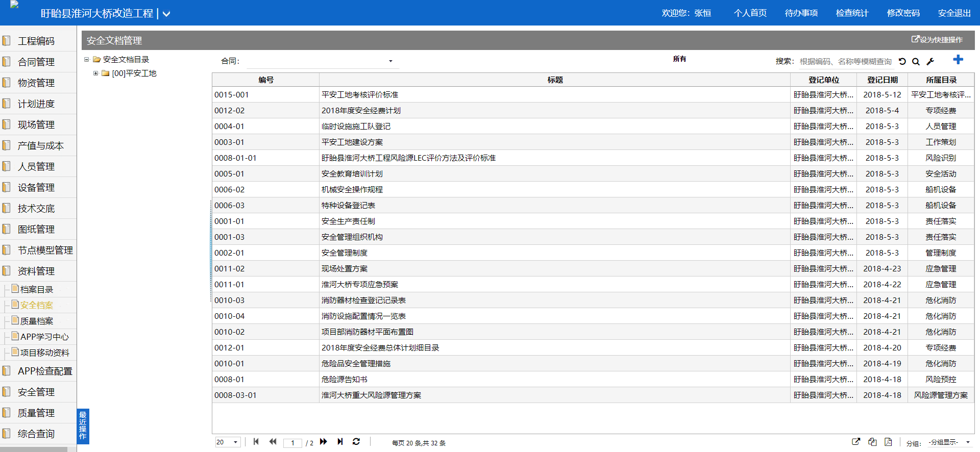Open 检查统计 in top bar
The height and width of the screenshot is (452, 980).
pyautogui.click(x=852, y=13)
